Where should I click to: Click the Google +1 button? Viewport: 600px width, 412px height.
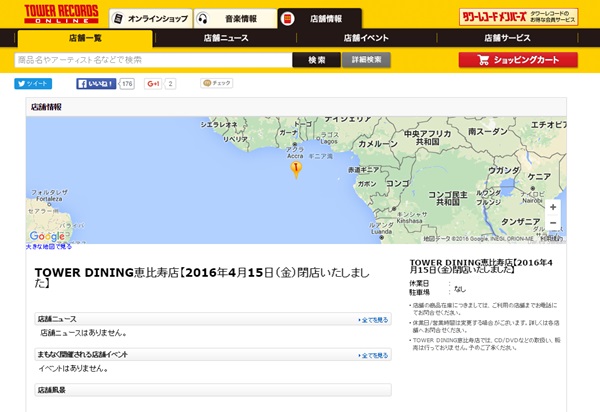point(153,83)
